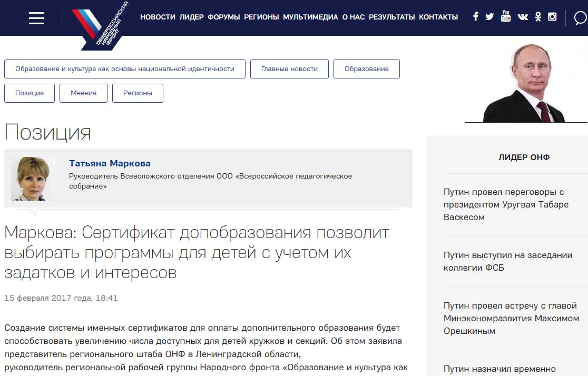
Task: Open the Twitter social icon
Action: point(489,17)
